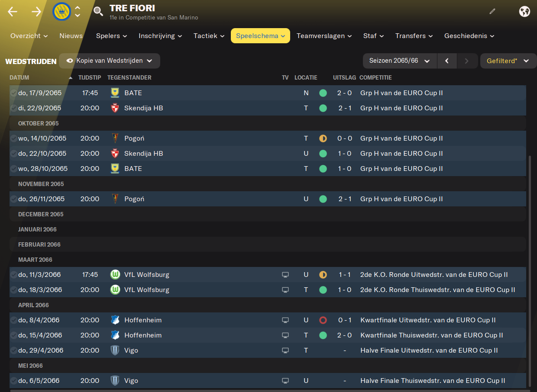This screenshot has height=392, width=537.
Task: Open the Gefilterd filter dropdown
Action: 508,61
